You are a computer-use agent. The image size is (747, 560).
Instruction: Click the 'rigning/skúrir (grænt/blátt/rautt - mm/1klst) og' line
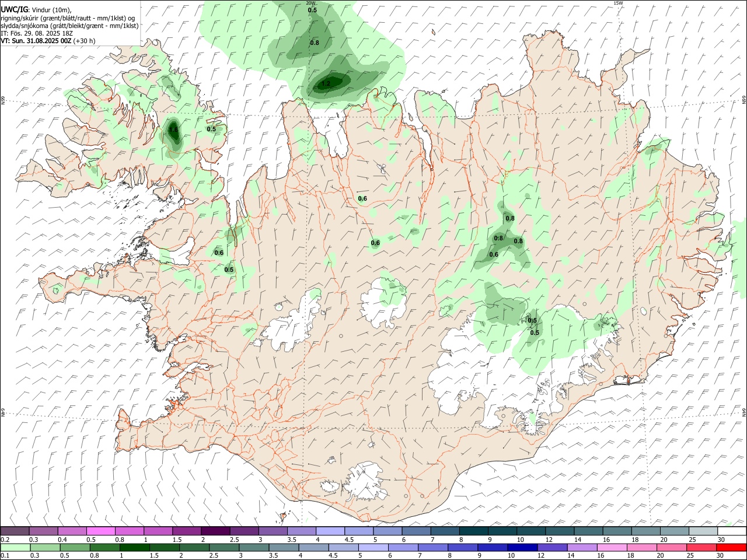(x=68, y=18)
